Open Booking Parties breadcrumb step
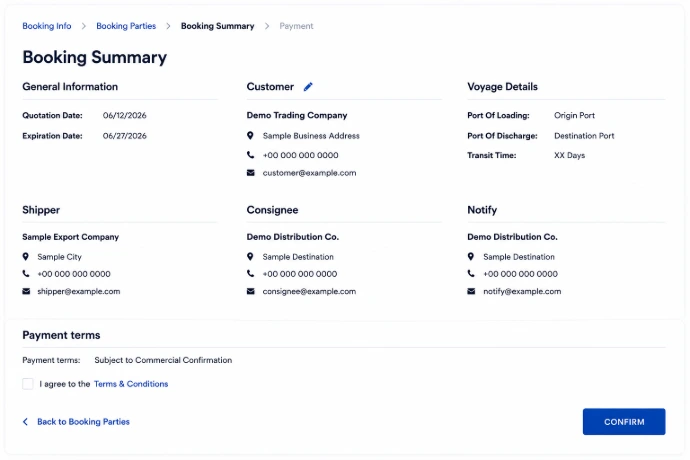Screen dimensions: 690x460 [126, 26]
